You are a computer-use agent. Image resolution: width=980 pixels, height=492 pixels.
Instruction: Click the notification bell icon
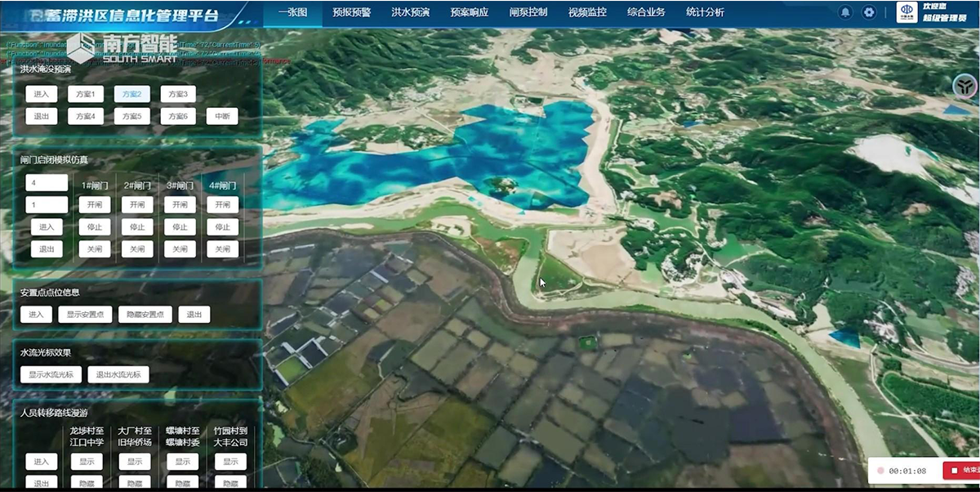pos(845,12)
